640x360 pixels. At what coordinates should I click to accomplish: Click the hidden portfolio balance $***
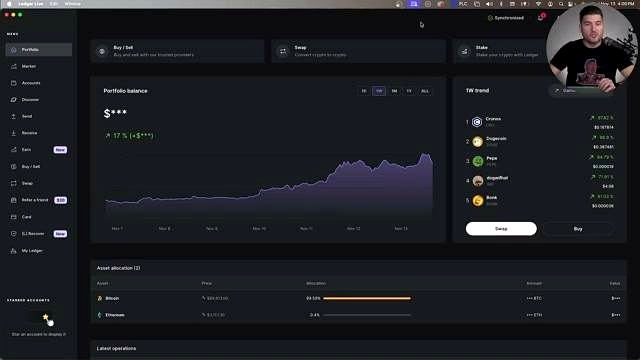[115, 113]
